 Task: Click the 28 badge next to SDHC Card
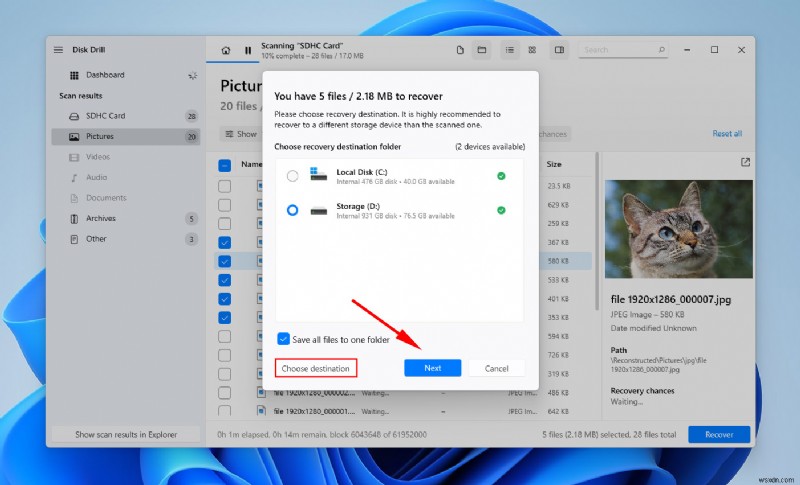191,116
